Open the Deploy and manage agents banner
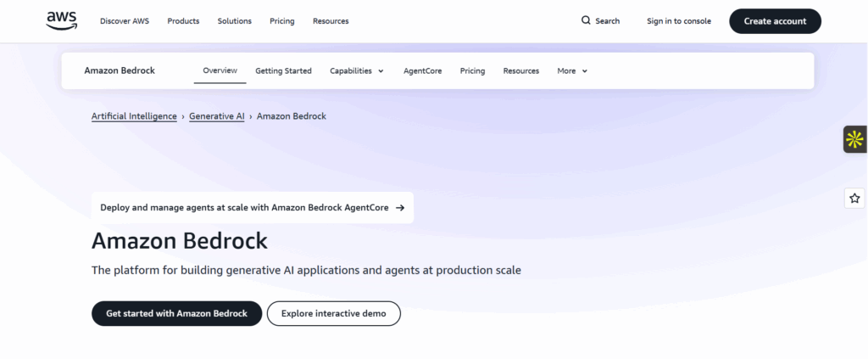This screenshot has height=359, width=868. (253, 208)
